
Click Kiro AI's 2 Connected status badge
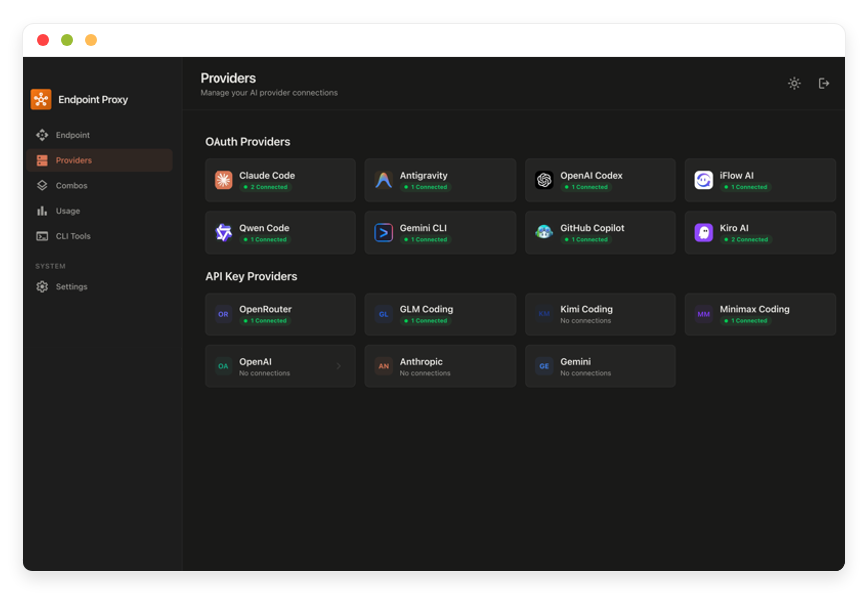click(x=746, y=240)
